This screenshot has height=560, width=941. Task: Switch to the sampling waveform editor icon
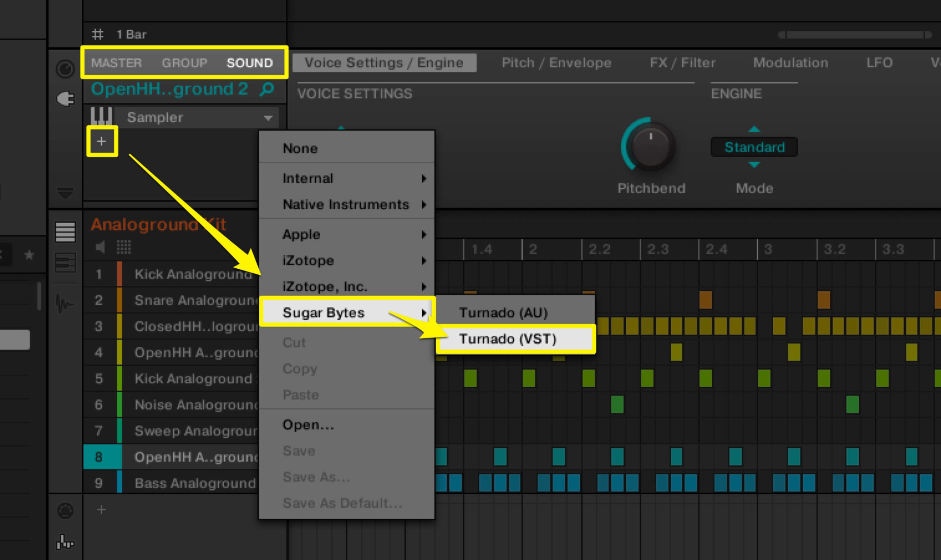[65, 303]
